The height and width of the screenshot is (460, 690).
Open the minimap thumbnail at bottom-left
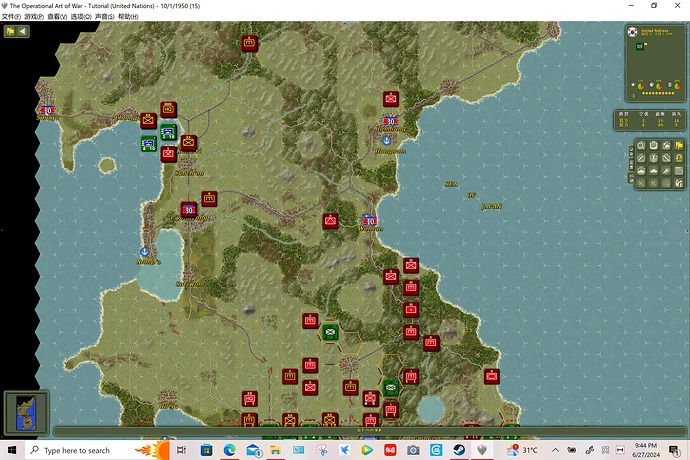(26, 413)
